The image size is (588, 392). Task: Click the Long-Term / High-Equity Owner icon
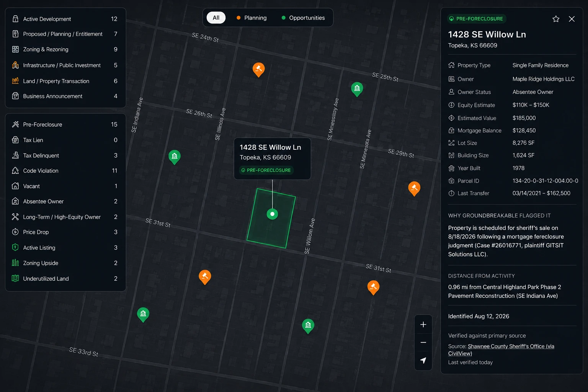pyautogui.click(x=15, y=217)
